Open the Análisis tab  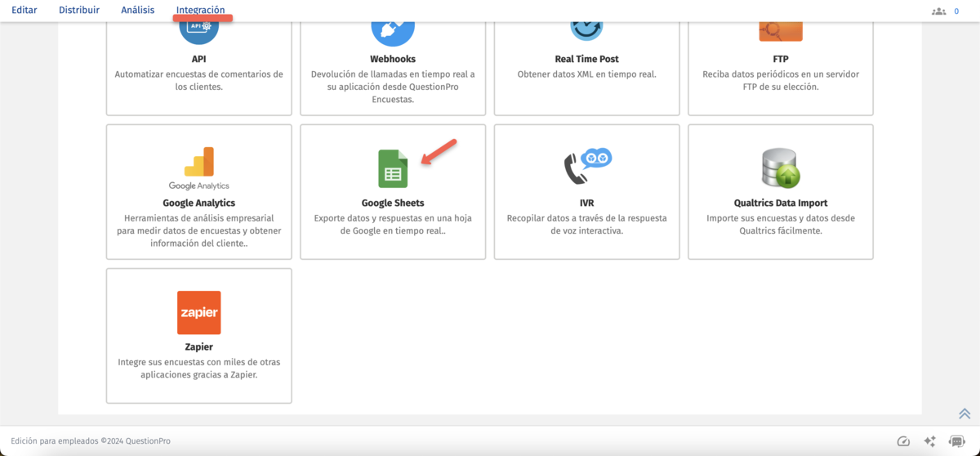(x=137, y=10)
